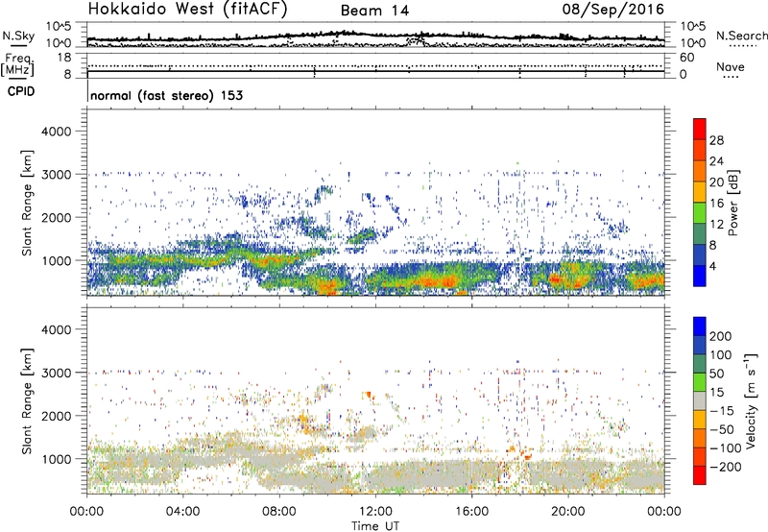Viewport: 768px width, 532px height.
Task: Click "3000" on the power panel's range axis
Action: click(57, 175)
